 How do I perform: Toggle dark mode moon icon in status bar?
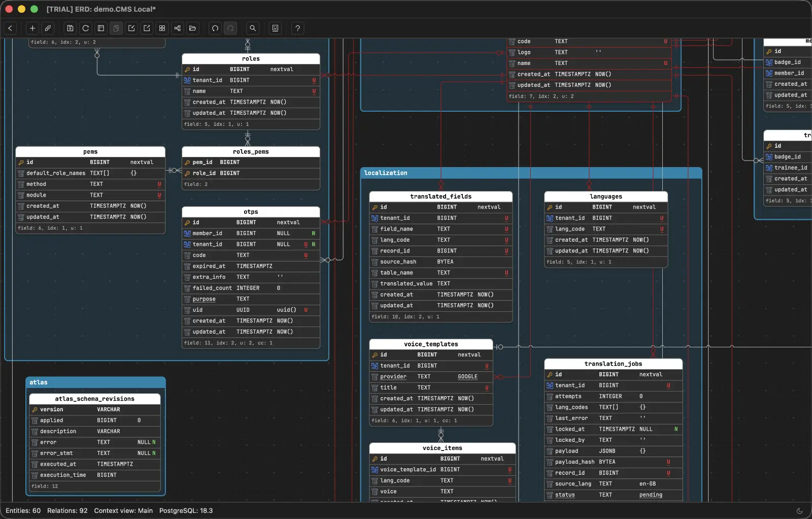(x=800, y=511)
